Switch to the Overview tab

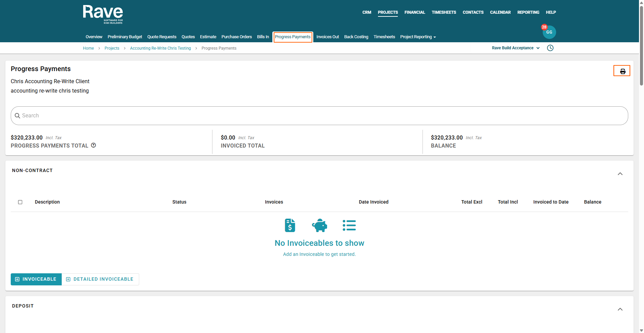pos(94,37)
